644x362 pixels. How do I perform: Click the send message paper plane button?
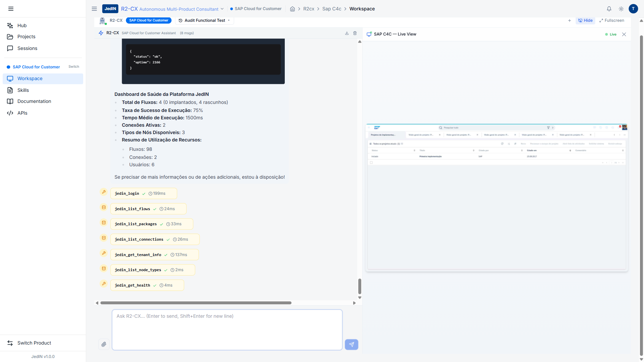pos(351,344)
